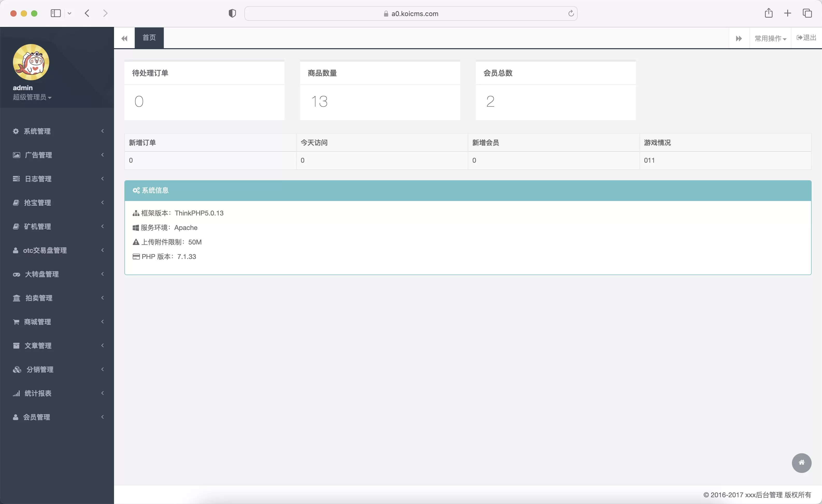
Task: Click the tab scroll-right double arrow
Action: pyautogui.click(x=739, y=38)
